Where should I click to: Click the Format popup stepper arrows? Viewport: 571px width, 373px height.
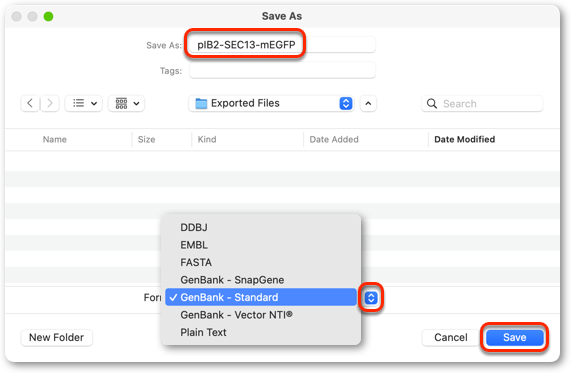click(371, 298)
